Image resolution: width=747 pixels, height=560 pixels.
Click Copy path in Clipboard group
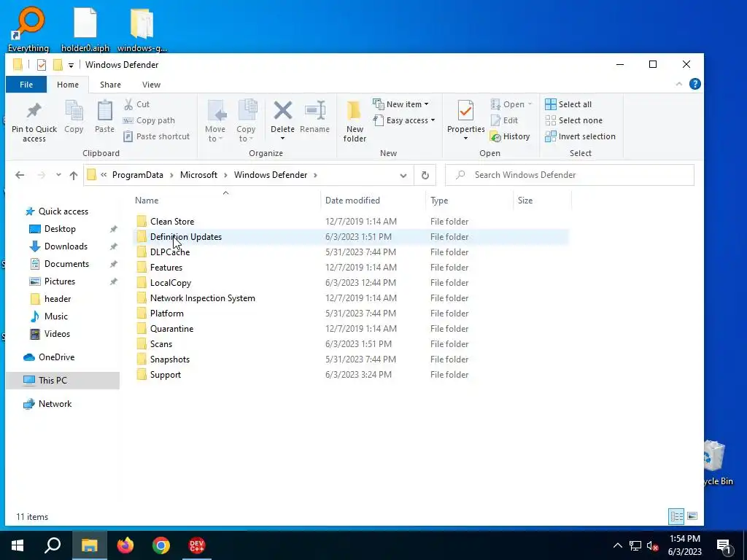pyautogui.click(x=149, y=120)
